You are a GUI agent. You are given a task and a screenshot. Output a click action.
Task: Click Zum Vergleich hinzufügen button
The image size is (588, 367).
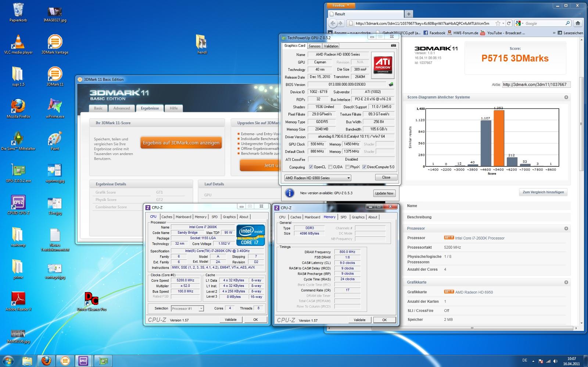pos(543,192)
